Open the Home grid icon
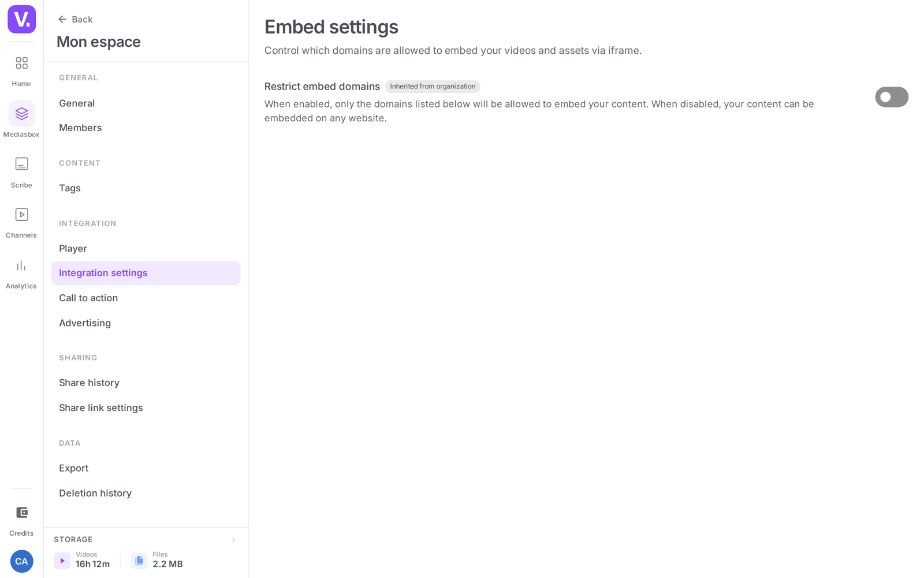Screen dimensions: 924x578 click(x=21, y=63)
